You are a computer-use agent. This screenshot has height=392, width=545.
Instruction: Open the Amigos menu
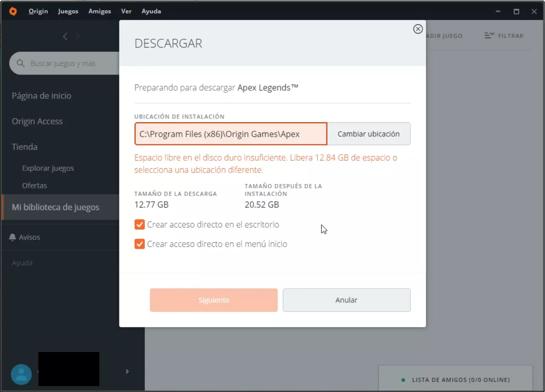tap(100, 12)
